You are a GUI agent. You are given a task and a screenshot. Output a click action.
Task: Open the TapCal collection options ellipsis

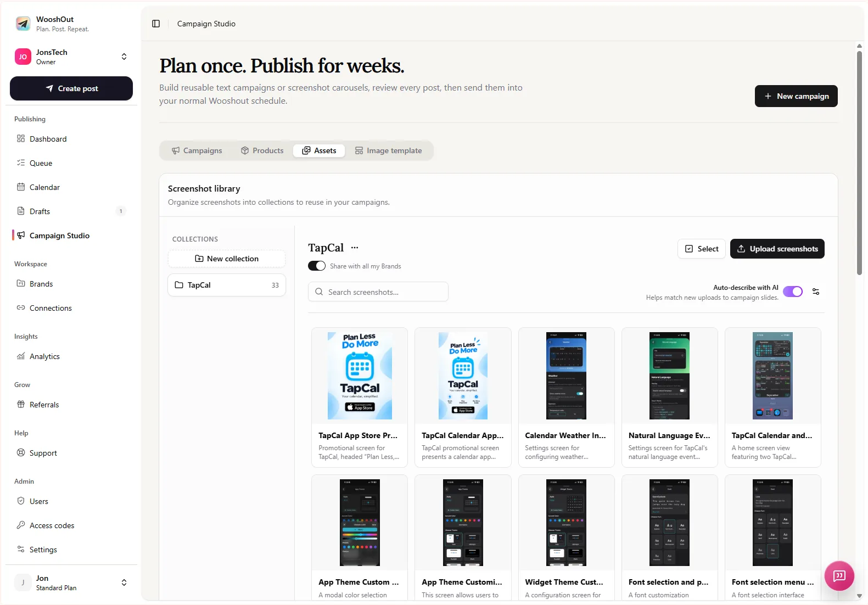(355, 248)
